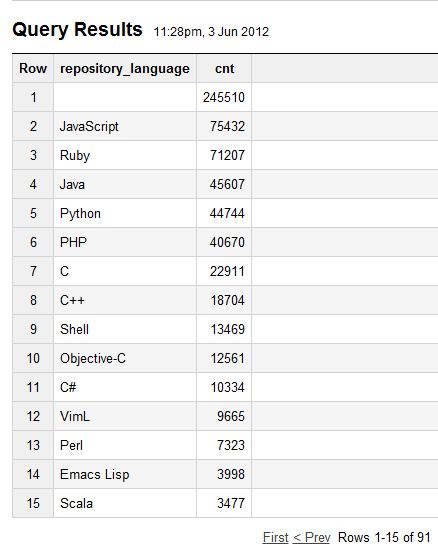Image resolution: width=438 pixels, height=553 pixels.
Task: Click the First pagination link
Action: 275,537
